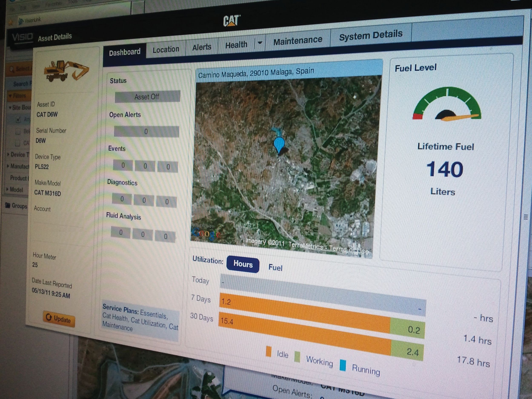Click the 17.8 hrs total
Screen dimensions: 532x399
point(473,362)
